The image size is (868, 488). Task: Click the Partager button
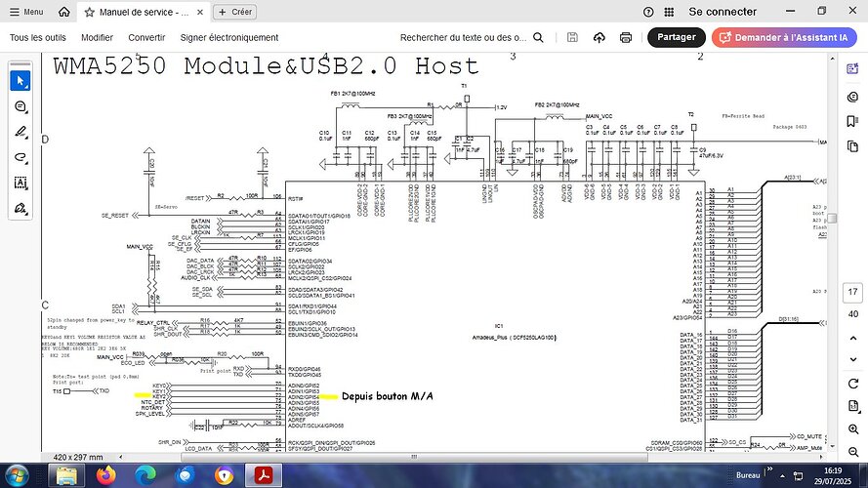[677, 37]
